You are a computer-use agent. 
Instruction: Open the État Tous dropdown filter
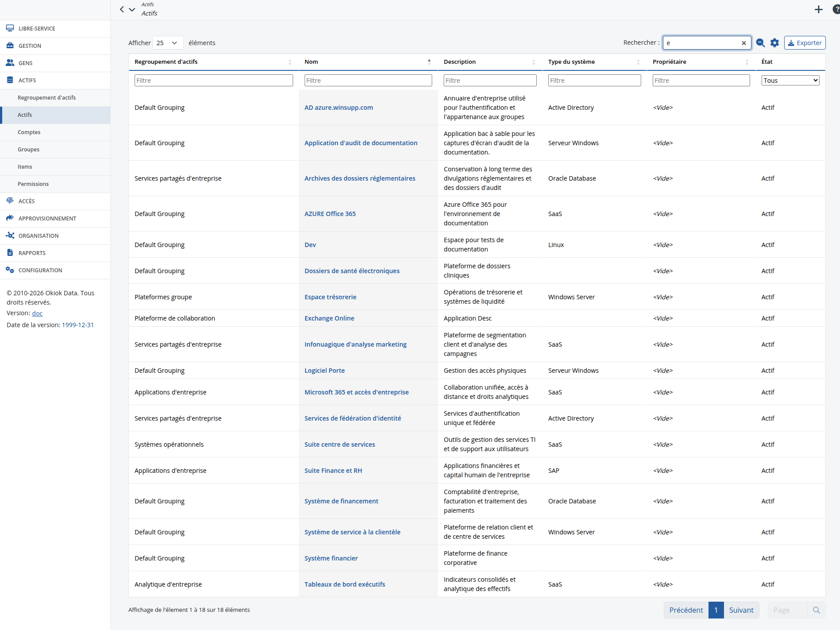point(790,81)
